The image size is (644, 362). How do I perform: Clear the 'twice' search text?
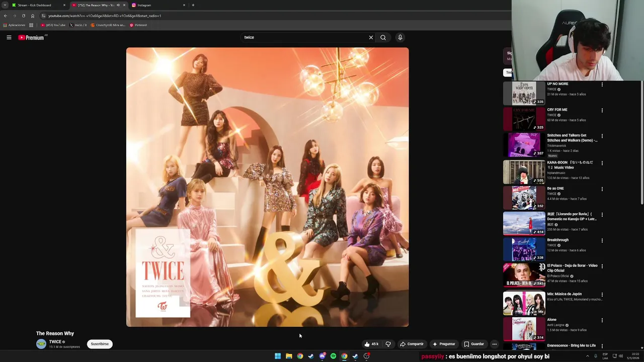(371, 37)
